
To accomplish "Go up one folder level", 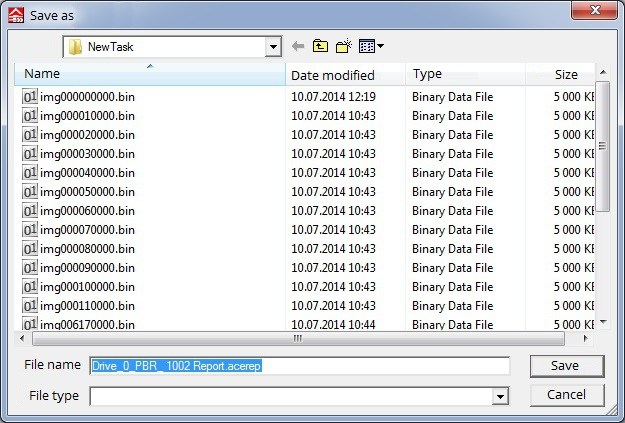I will [320, 46].
